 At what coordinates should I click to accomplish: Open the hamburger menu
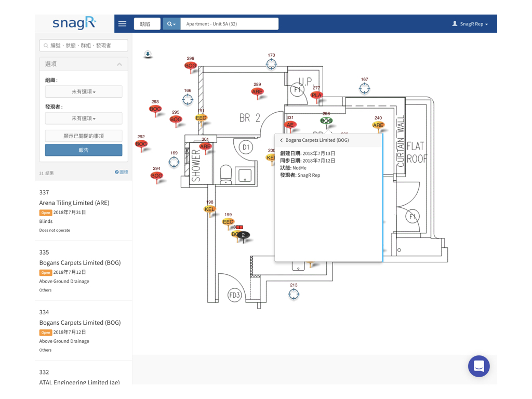click(122, 24)
